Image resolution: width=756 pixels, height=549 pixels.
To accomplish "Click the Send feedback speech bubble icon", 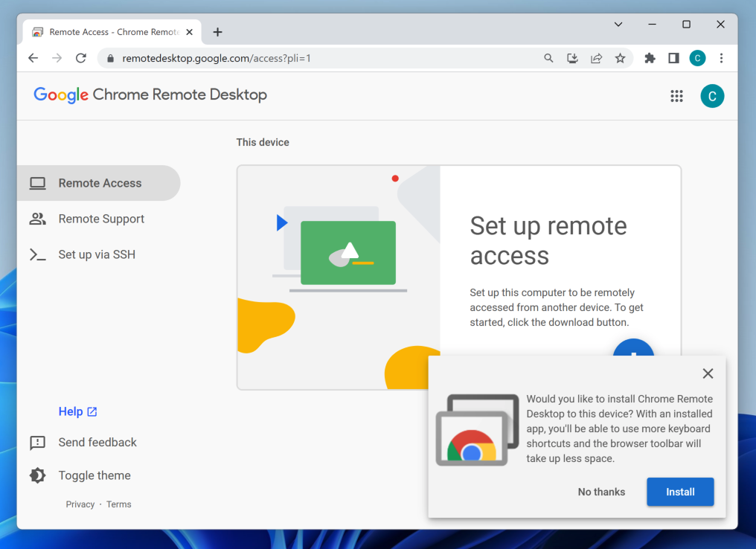I will pyautogui.click(x=38, y=443).
